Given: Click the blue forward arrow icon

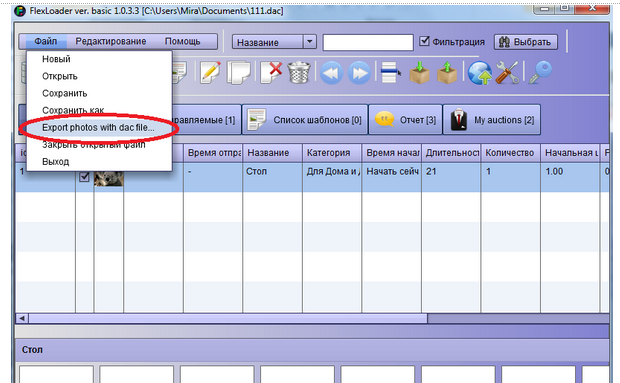Looking at the screenshot, I should [x=359, y=73].
